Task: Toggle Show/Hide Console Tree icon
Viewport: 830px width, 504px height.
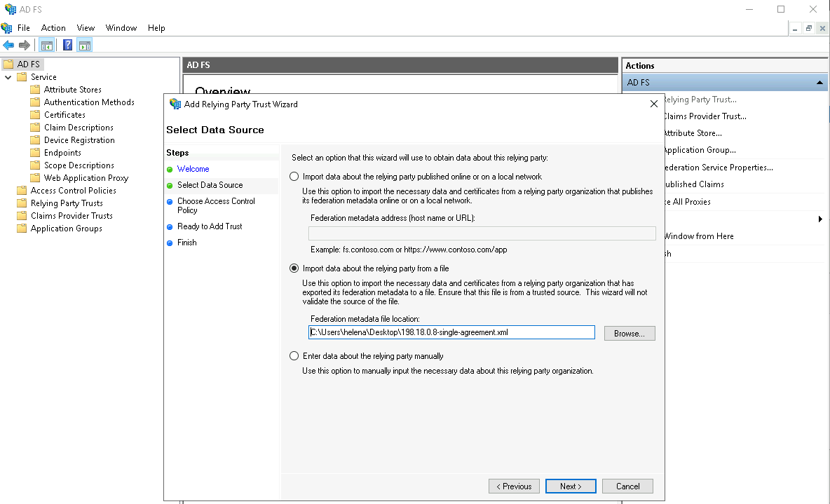Action: (x=47, y=46)
